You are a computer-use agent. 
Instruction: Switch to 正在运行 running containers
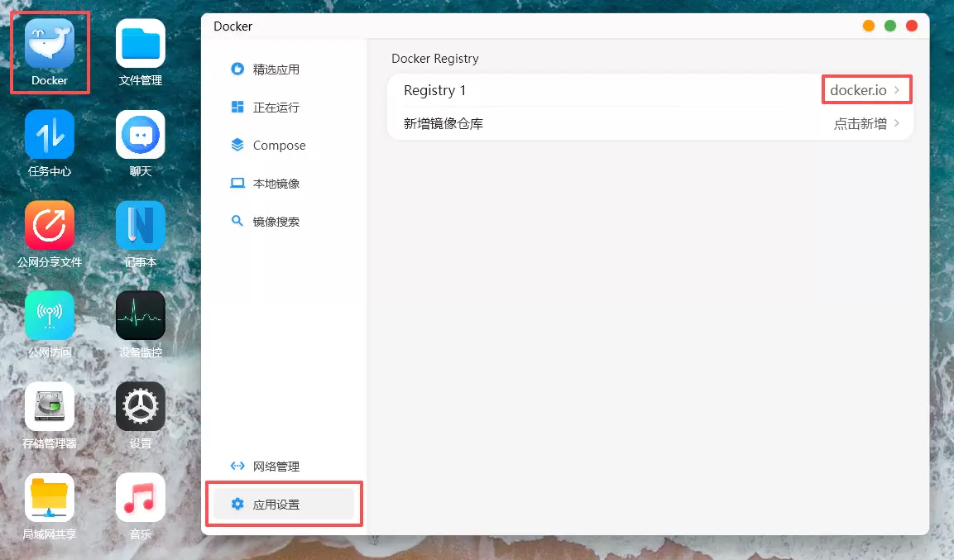[276, 108]
